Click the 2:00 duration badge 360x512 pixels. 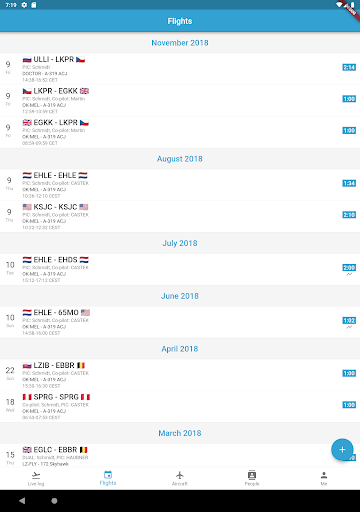pos(349,268)
